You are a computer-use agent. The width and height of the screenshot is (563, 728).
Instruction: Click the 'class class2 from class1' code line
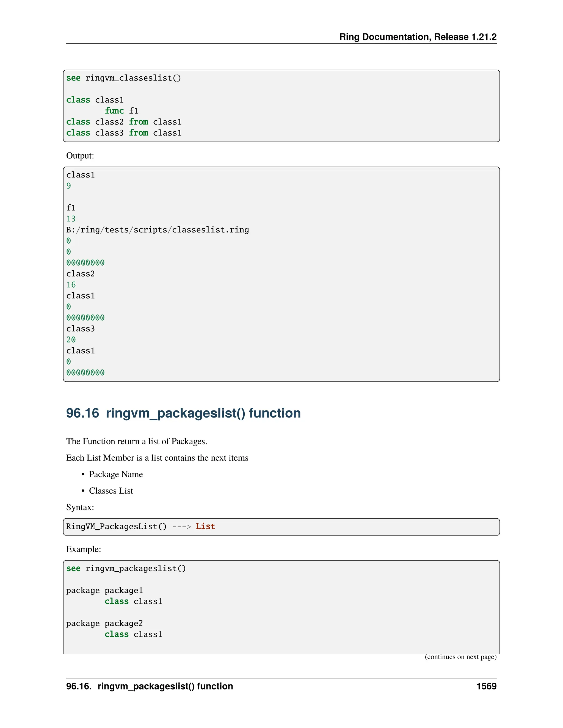[124, 122]
